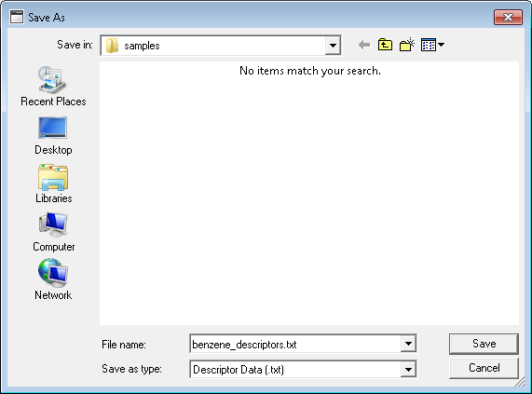The width and height of the screenshot is (532, 394).
Task: Create a new folder
Action: 407,45
